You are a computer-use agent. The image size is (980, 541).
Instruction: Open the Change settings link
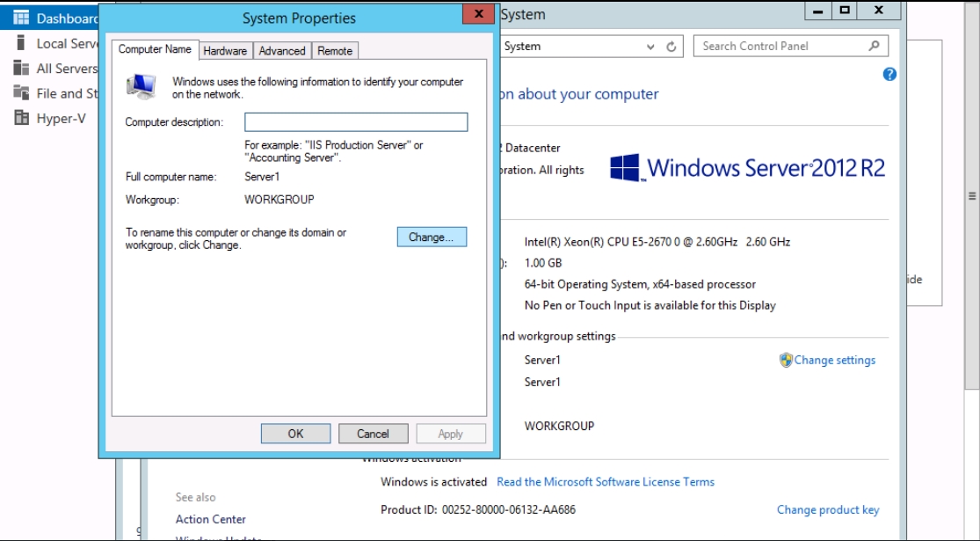tap(835, 361)
